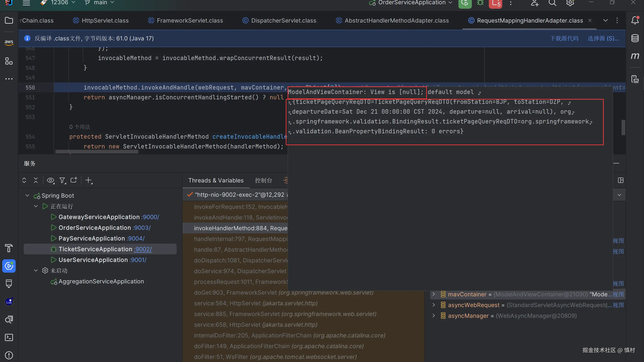Viewport: 644px width, 362px height.
Task: Click the Debug bug icon in toolbar
Action: (480, 3)
